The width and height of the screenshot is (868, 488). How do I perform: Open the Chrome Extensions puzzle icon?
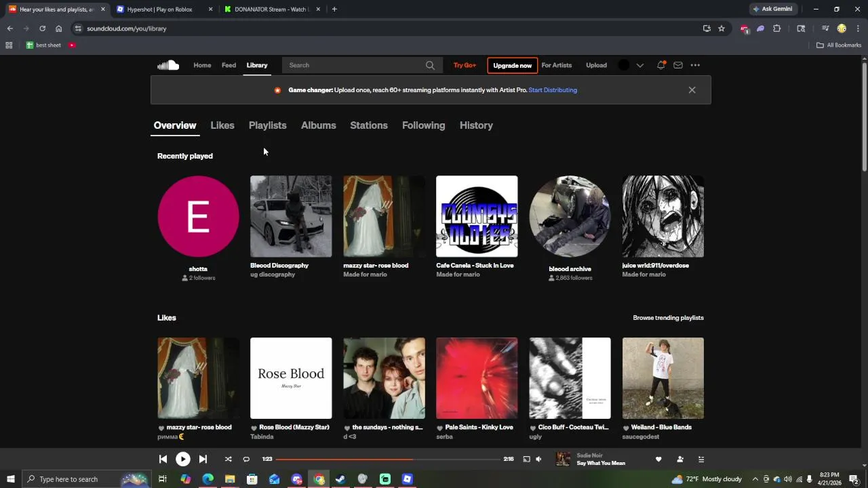tap(777, 28)
